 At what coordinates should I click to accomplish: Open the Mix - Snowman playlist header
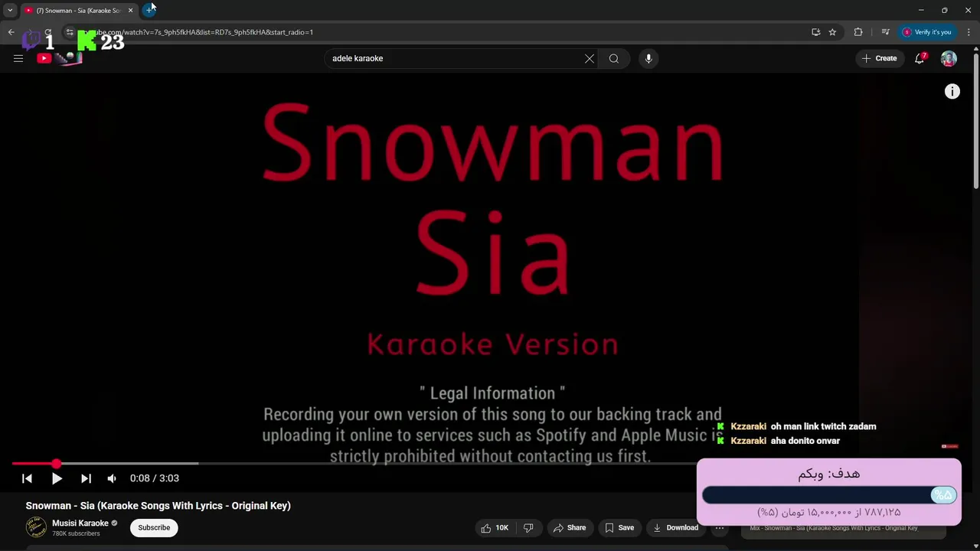834,528
